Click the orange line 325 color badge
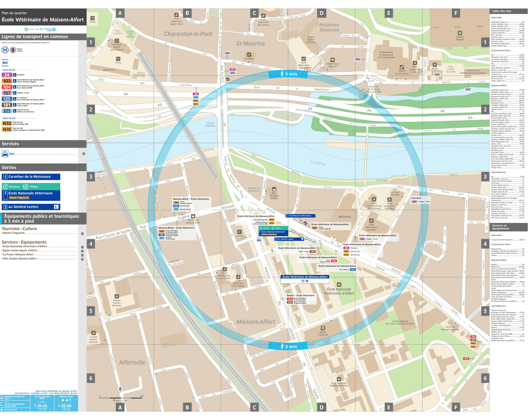 [7, 111]
